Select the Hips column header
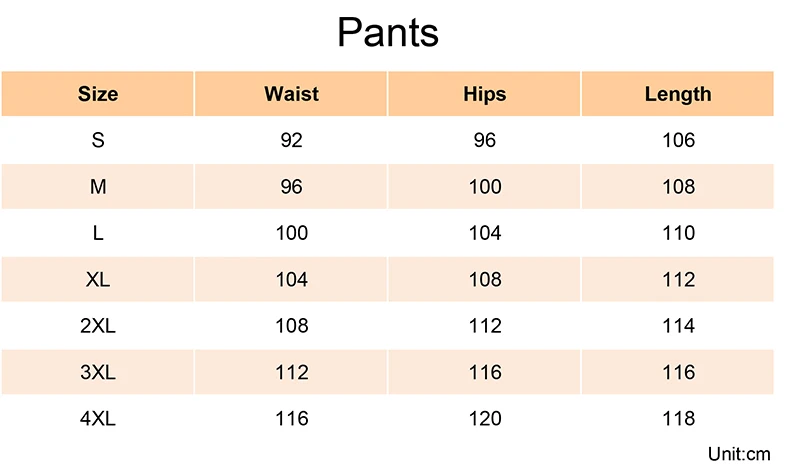The width and height of the screenshot is (800, 470). coord(485,94)
